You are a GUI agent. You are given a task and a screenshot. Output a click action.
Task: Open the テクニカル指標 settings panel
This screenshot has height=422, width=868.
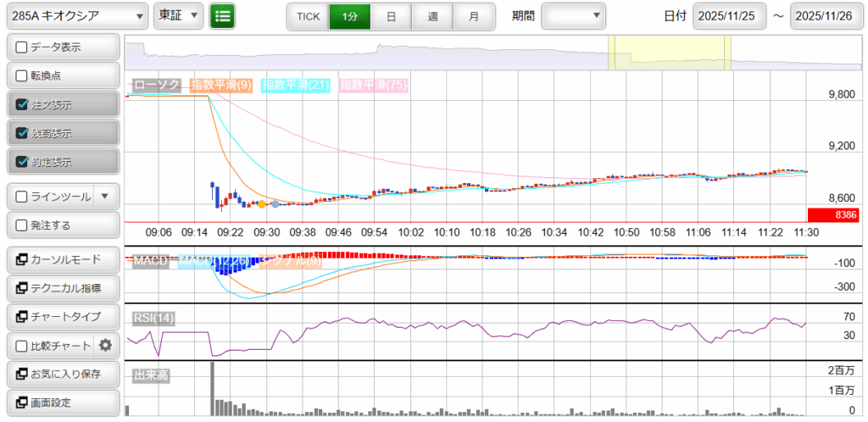pos(62,288)
